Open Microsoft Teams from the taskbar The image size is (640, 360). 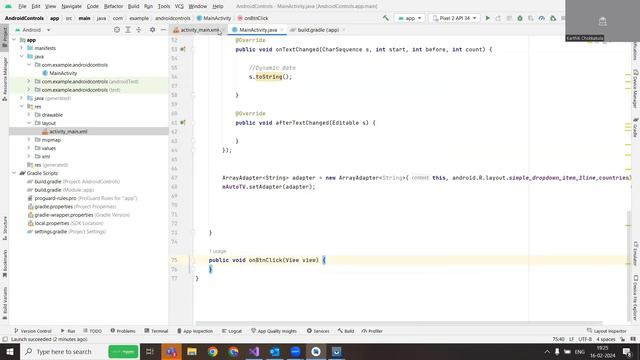pyautogui.click(x=171, y=351)
